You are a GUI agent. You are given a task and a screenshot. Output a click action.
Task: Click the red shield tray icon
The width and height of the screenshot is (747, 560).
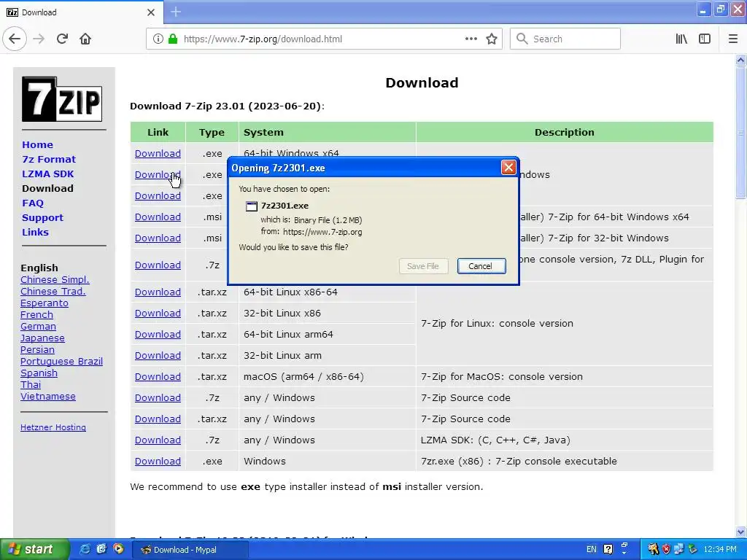[x=666, y=549]
